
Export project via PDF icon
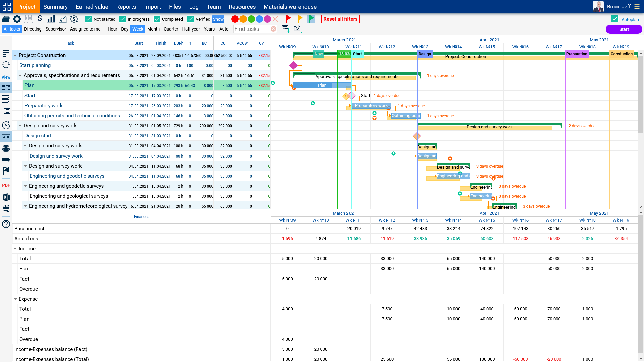[6, 185]
